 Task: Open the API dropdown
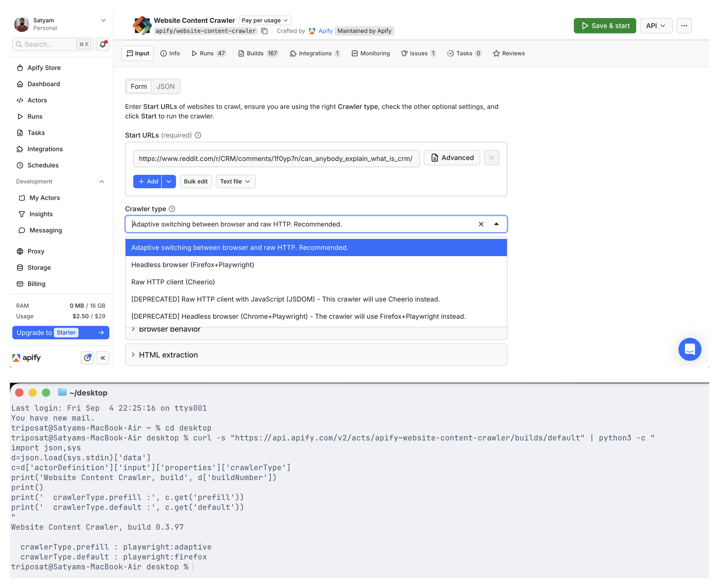655,26
